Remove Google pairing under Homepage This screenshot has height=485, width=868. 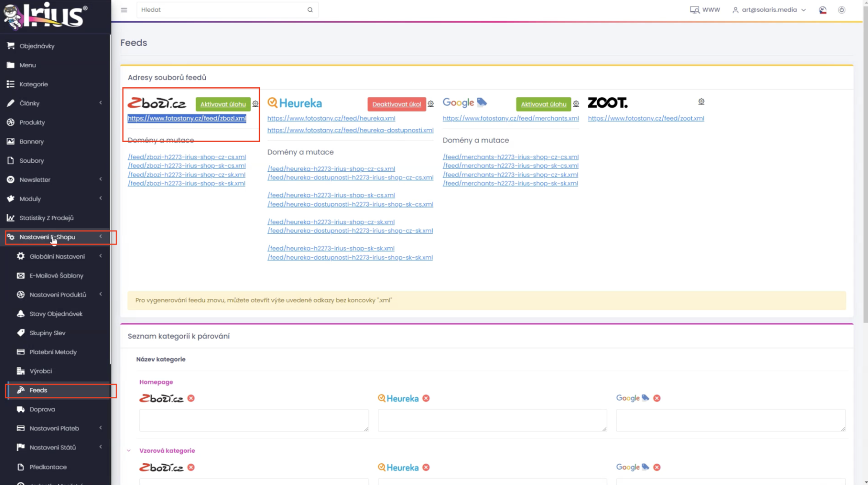[657, 398]
